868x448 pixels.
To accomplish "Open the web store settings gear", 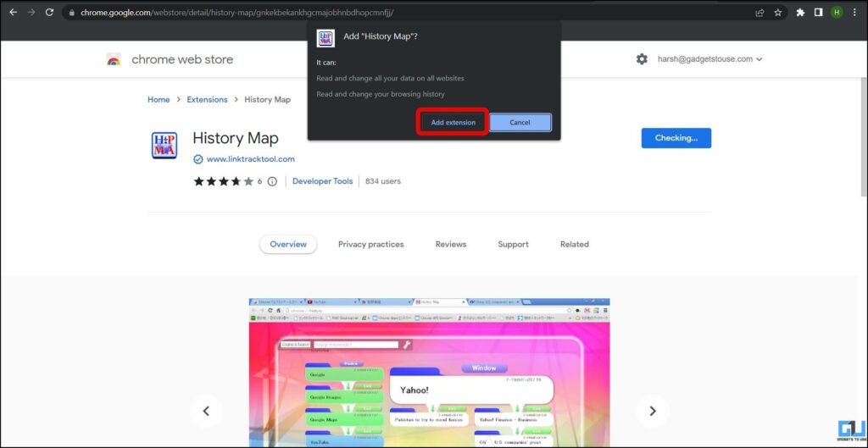I will click(642, 59).
